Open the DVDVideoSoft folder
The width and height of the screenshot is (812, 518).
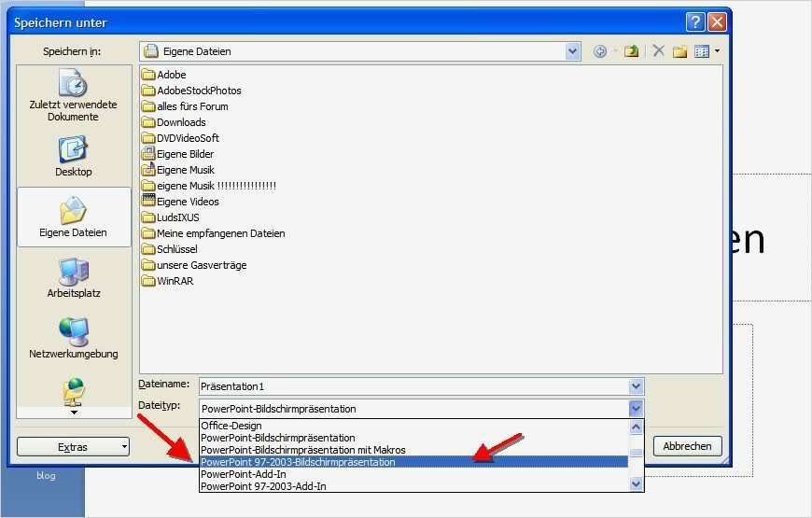click(180, 138)
